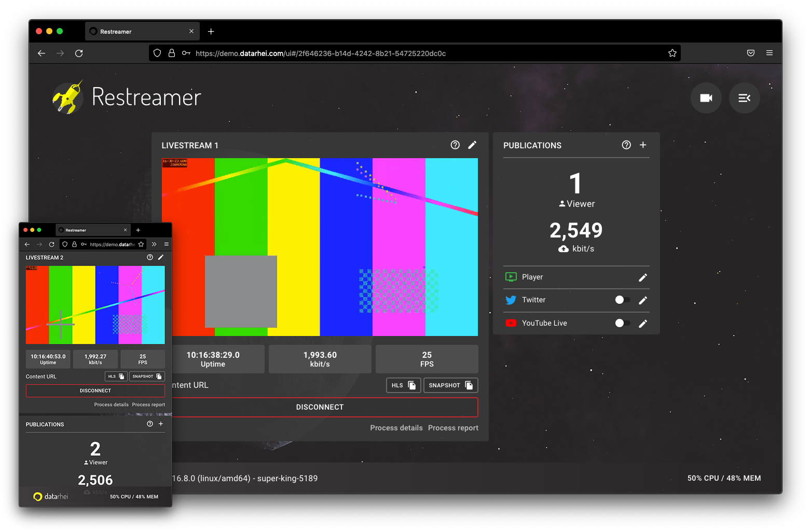Click the Player publication thumbnail icon
This screenshot has height=532, width=811.
click(511, 276)
